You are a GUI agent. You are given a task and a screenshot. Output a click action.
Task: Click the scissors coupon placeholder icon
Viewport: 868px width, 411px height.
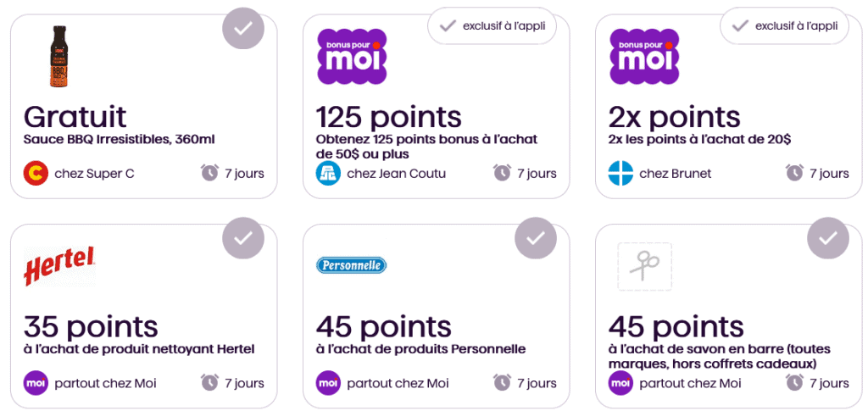[644, 267]
